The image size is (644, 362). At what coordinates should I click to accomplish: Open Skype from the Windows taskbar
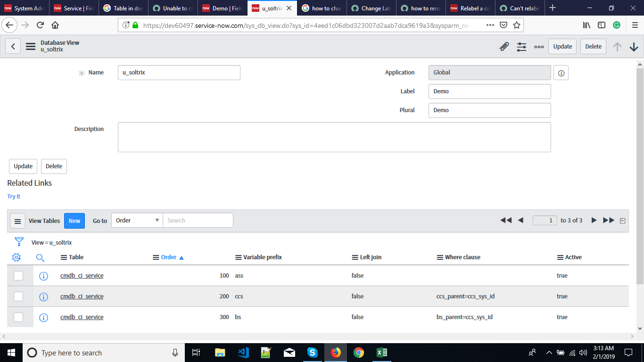[x=312, y=353]
